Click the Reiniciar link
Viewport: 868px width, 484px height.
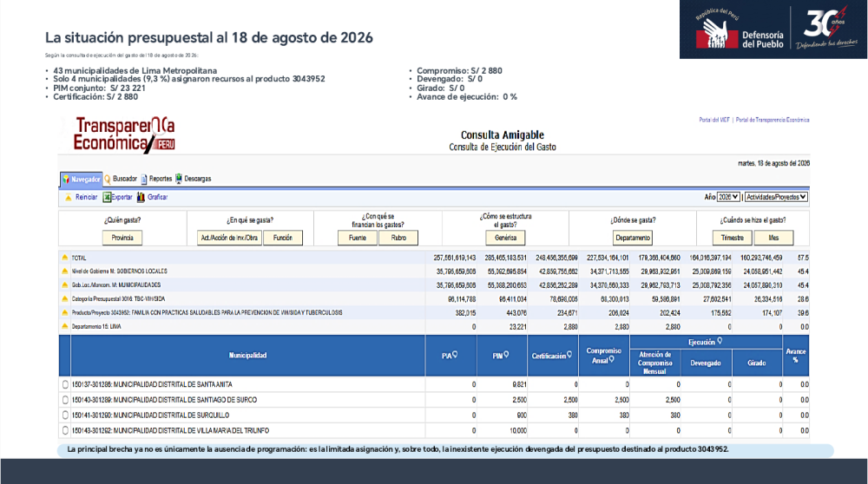(86, 197)
